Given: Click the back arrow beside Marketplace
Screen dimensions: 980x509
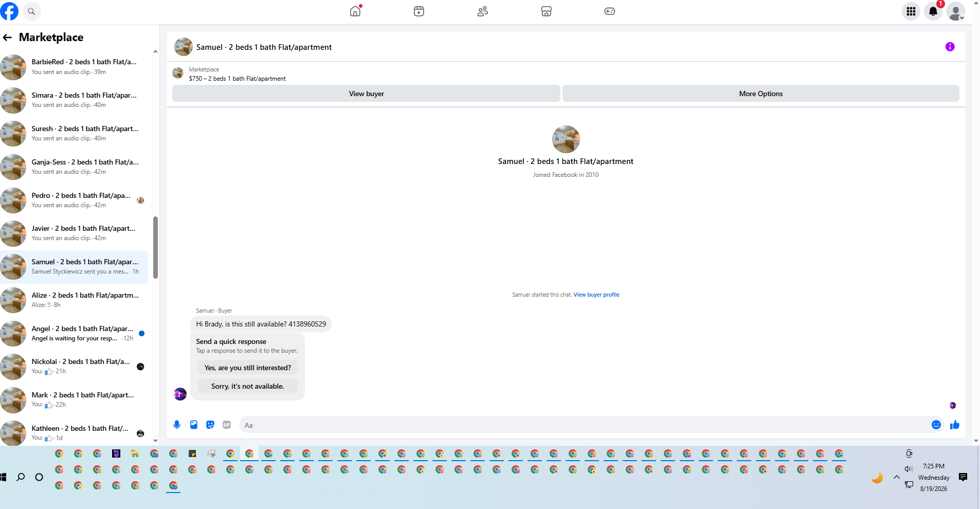Looking at the screenshot, I should pos(7,38).
